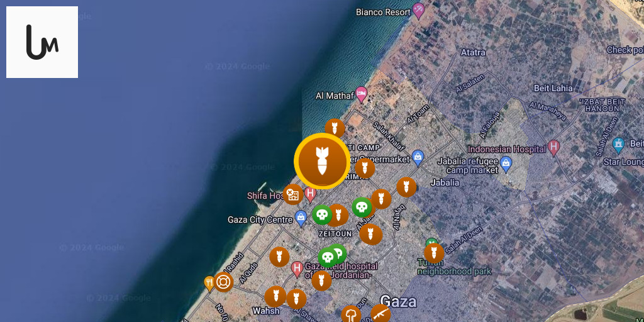This screenshot has height=322, width=644.
Task: Click the bomb marker next to Jabalia label
Action: tap(406, 187)
